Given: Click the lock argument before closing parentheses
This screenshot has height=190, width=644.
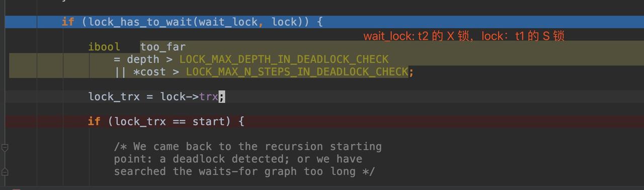Looking at the screenshot, I should [284, 22].
